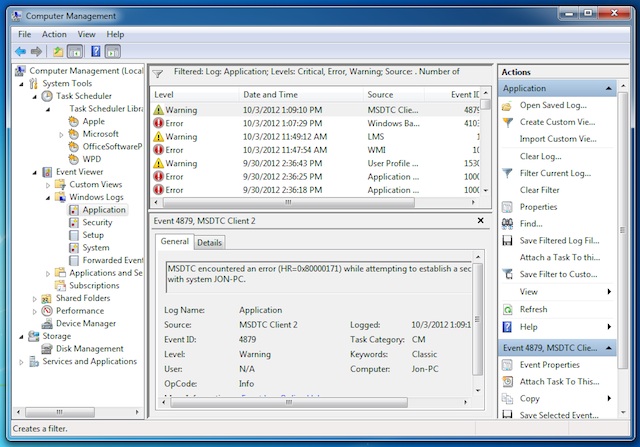Expand Services and Applications node
Viewport: 640px width, 447px height.
tap(21, 362)
